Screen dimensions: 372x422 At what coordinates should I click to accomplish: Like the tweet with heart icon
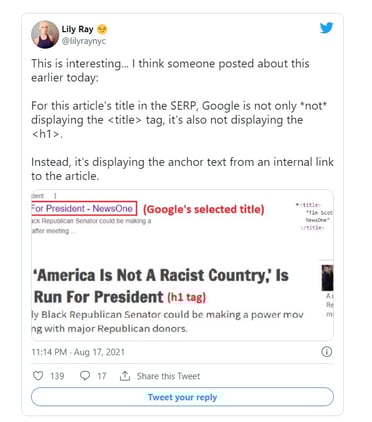pos(38,376)
